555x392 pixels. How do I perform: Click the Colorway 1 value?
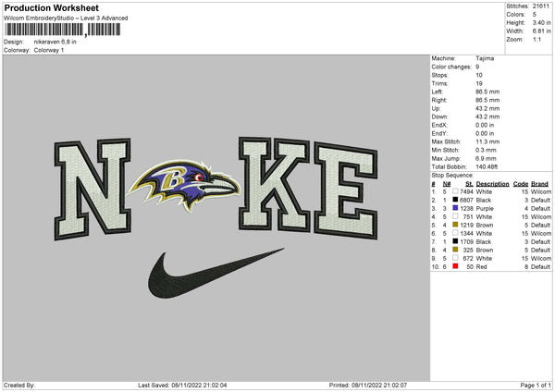(49, 50)
